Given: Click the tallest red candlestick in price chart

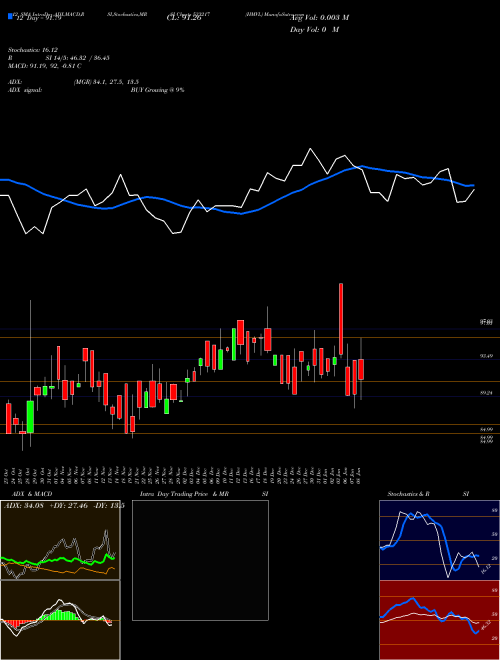Looking at the screenshot, I should click(341, 319).
